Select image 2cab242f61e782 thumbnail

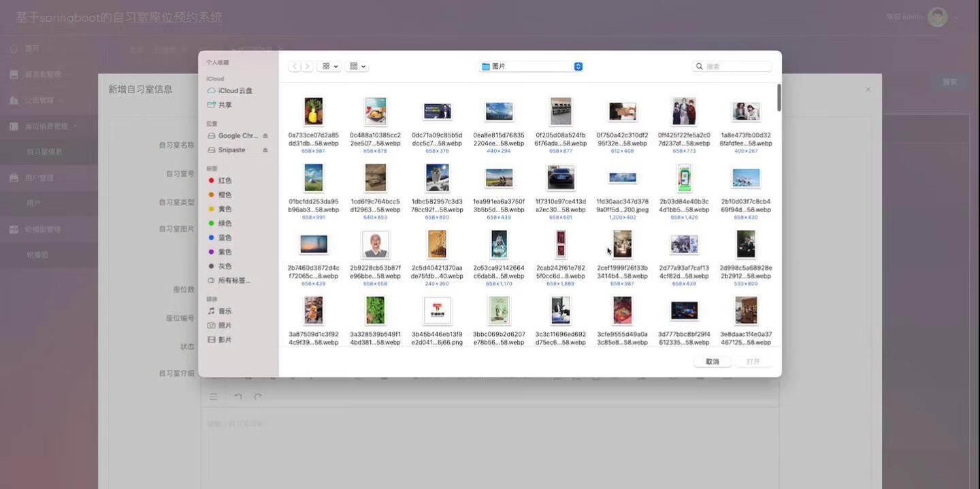[x=561, y=244]
